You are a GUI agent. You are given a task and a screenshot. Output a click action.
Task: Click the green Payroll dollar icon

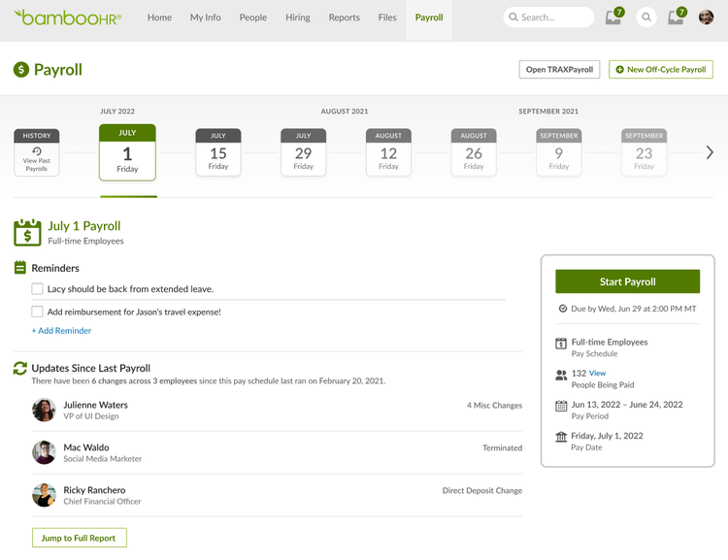pos(21,70)
